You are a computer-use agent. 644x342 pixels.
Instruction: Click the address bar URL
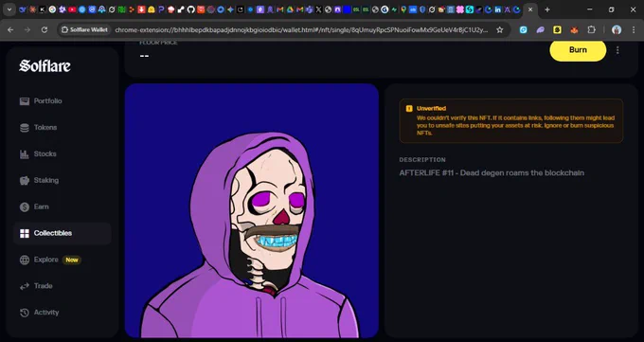click(x=301, y=30)
